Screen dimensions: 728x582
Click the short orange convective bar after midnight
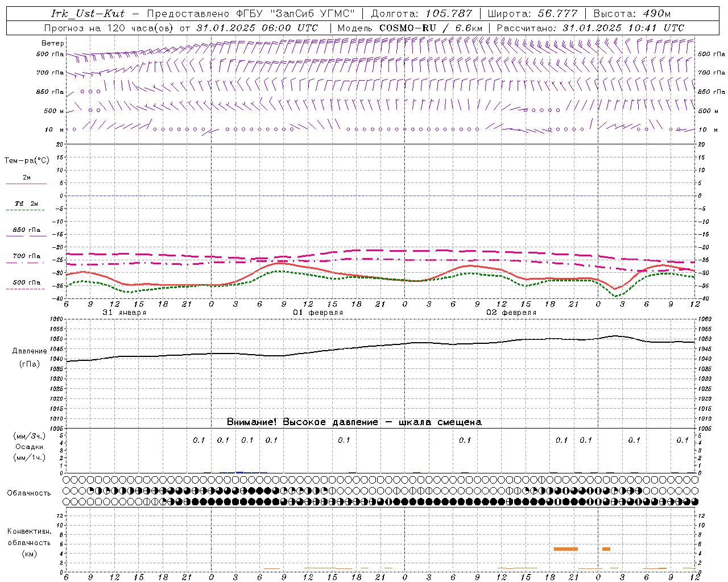pos(606,549)
